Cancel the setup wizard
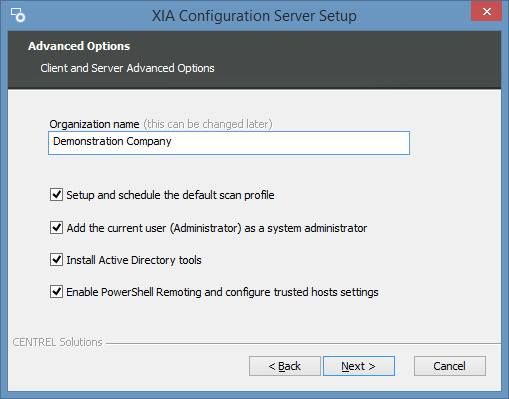Screen dimensions: 509x399 (x=450, y=366)
